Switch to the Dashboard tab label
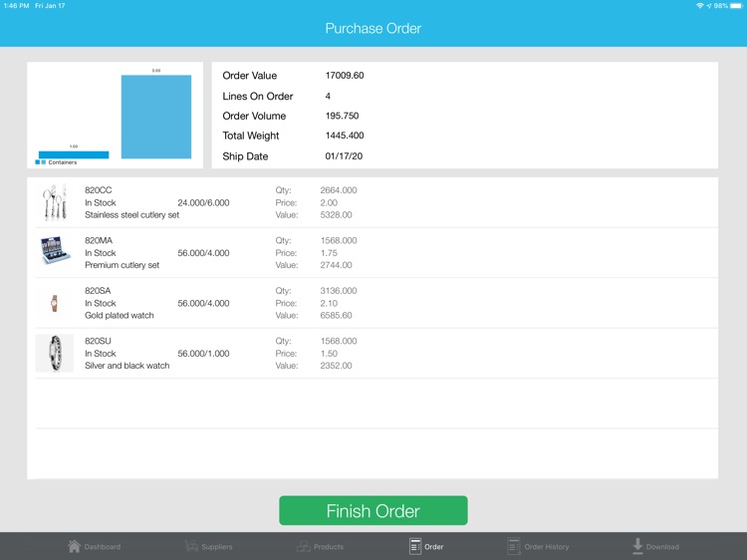This screenshot has height=560, width=747. (103, 547)
